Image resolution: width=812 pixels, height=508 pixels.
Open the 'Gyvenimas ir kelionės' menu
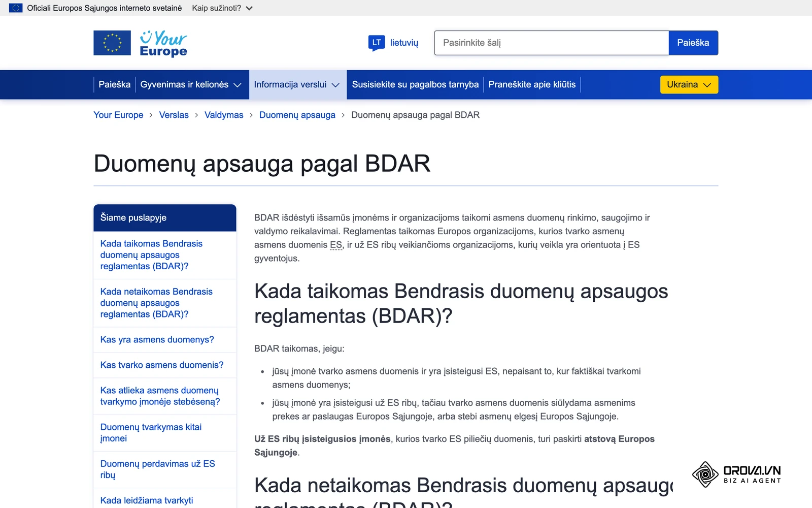pos(191,84)
